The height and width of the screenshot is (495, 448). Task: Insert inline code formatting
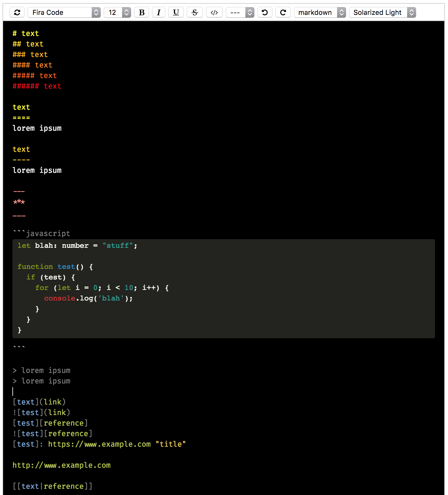214,12
